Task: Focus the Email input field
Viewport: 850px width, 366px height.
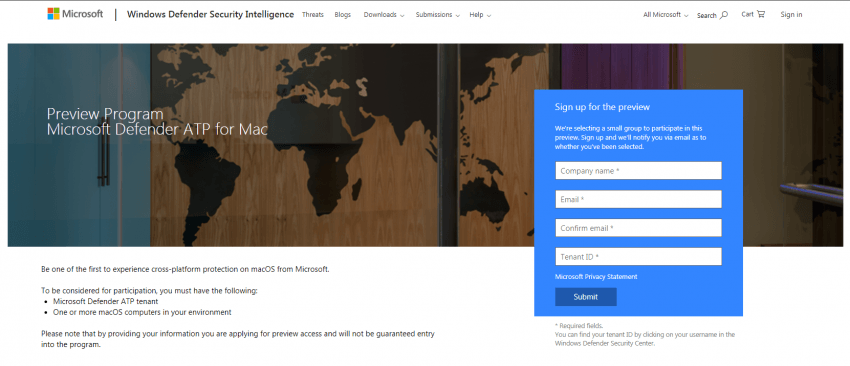Action: pyautogui.click(x=639, y=199)
